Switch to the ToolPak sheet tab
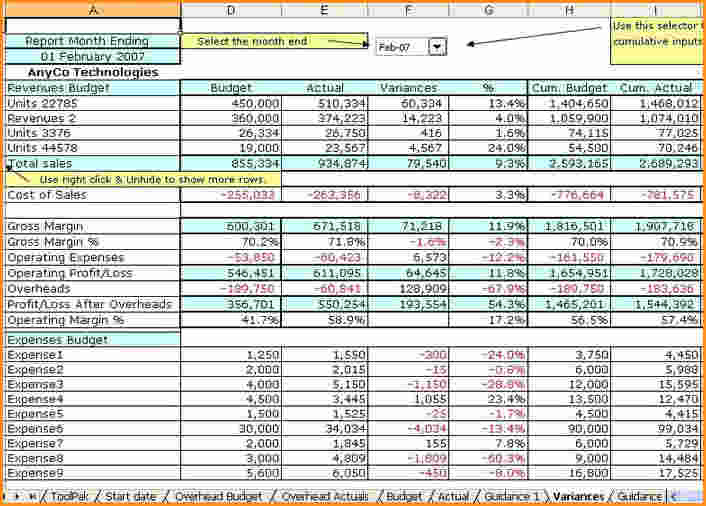Viewport: 706px width, 506px height. tap(69, 497)
